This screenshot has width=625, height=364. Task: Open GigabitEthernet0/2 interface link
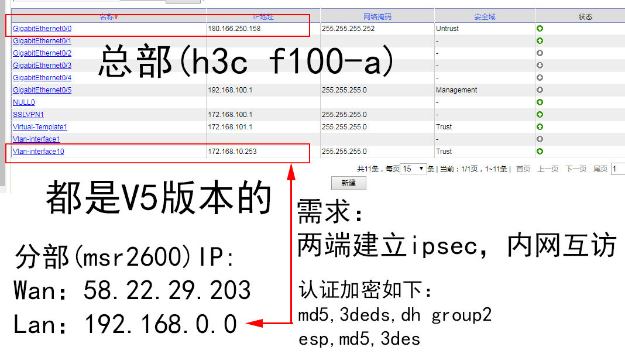pos(42,53)
